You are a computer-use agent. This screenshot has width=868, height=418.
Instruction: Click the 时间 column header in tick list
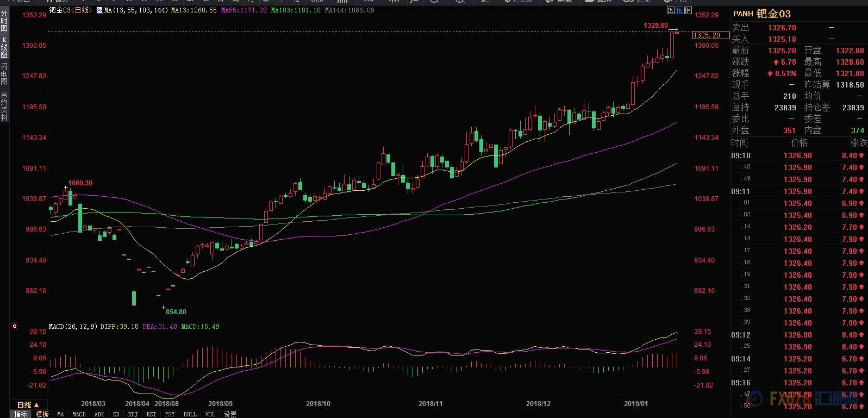tap(739, 142)
